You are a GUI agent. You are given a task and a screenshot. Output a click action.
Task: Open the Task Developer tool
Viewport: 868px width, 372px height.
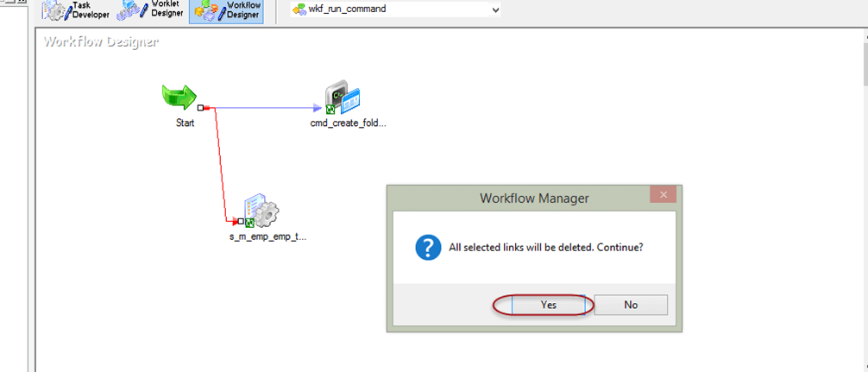[77, 9]
